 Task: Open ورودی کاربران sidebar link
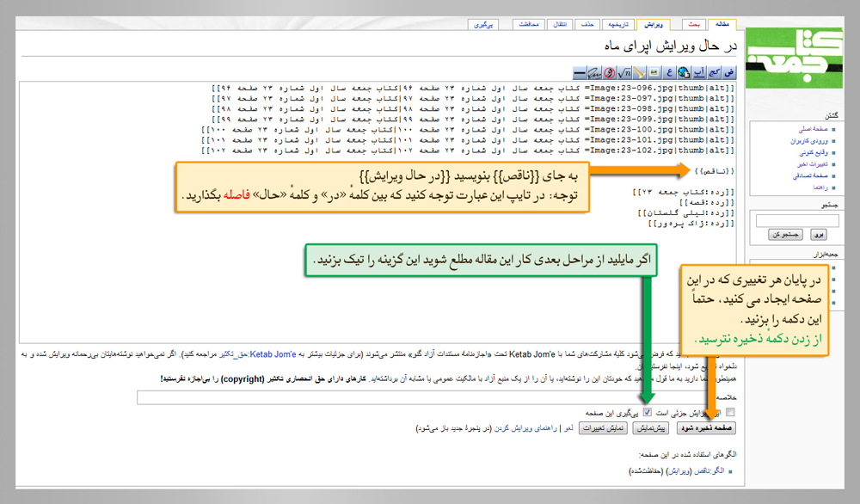808,141
